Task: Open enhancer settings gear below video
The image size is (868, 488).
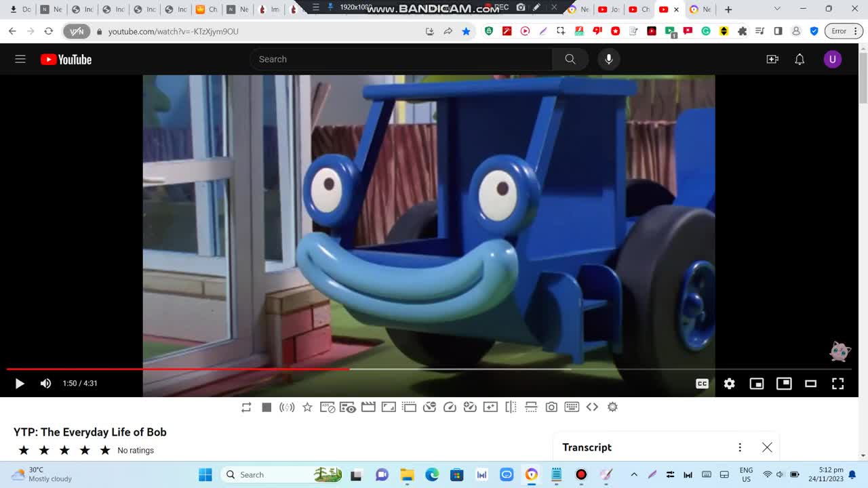Action: pos(612,407)
